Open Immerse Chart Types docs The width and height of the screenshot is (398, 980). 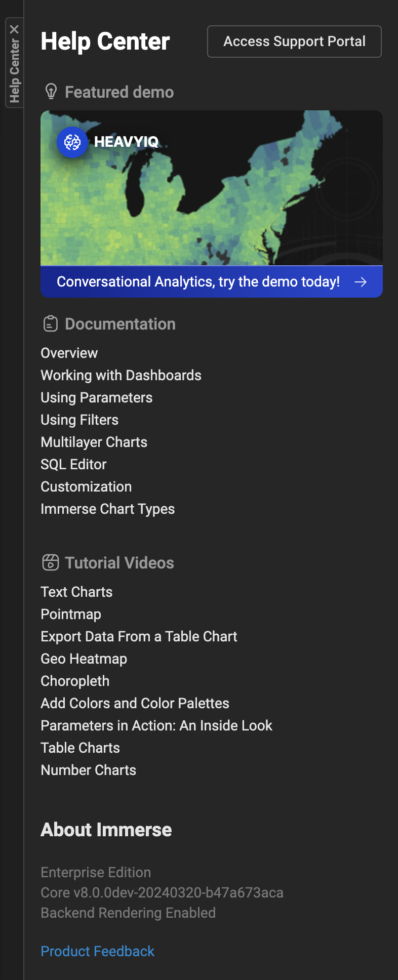click(108, 509)
